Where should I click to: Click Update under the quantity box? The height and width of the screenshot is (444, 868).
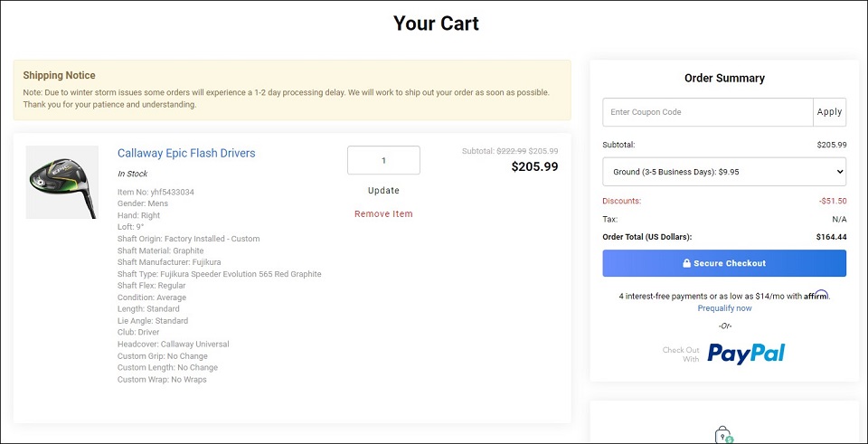tap(383, 191)
